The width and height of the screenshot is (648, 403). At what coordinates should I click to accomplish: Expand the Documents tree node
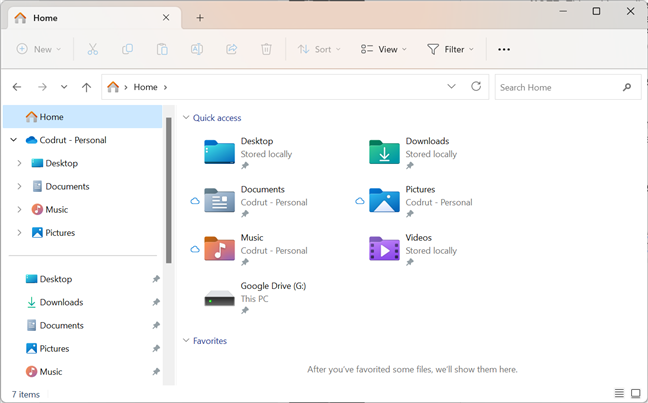[x=19, y=186]
